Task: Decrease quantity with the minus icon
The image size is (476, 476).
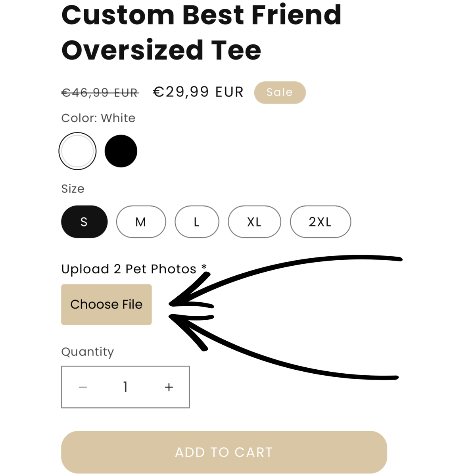Action: point(83,387)
